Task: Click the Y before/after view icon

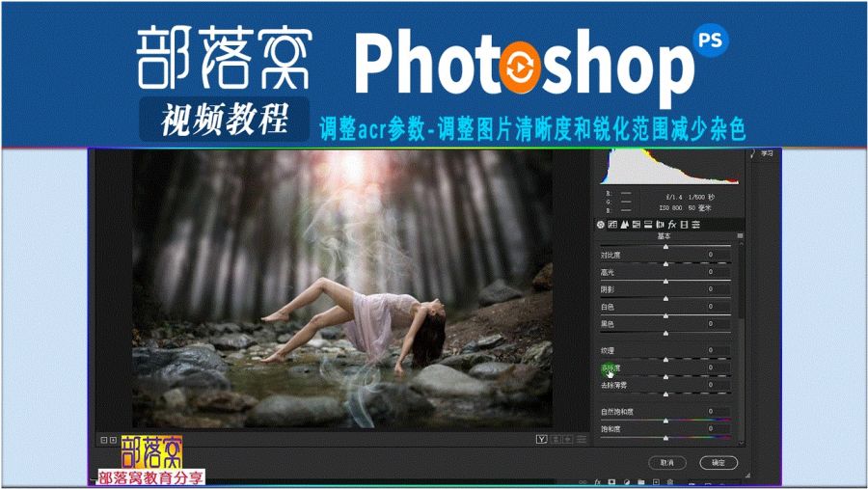Action: point(541,439)
